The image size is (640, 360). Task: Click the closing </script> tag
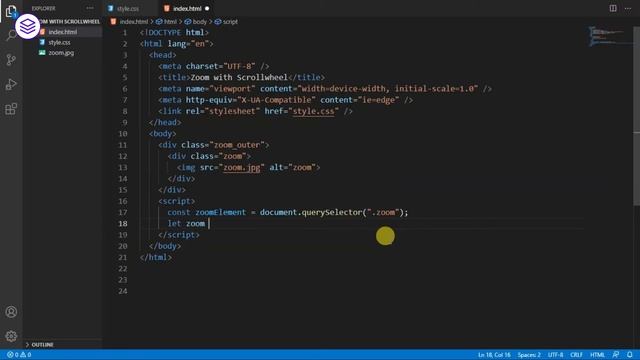[x=179, y=235]
